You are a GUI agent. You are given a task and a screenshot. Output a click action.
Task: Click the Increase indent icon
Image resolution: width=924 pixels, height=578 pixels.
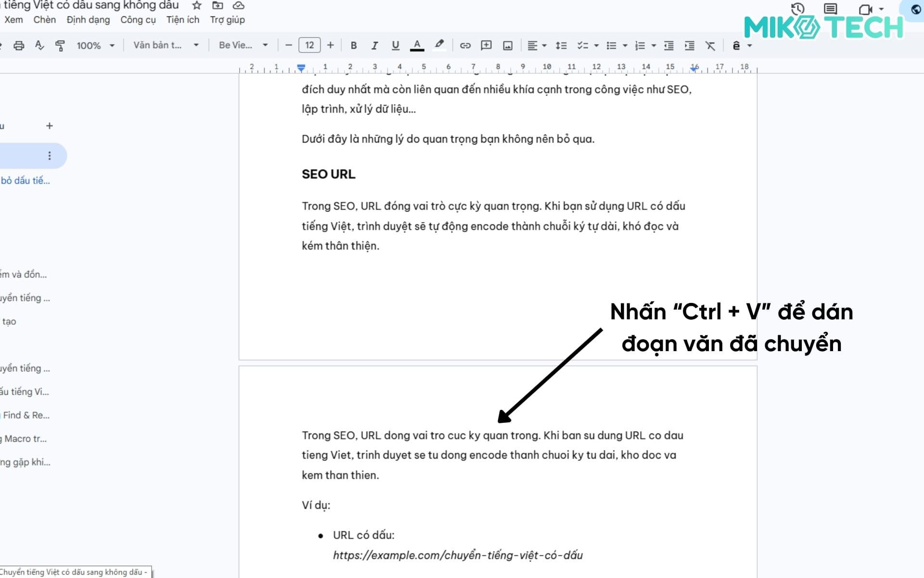coord(690,45)
